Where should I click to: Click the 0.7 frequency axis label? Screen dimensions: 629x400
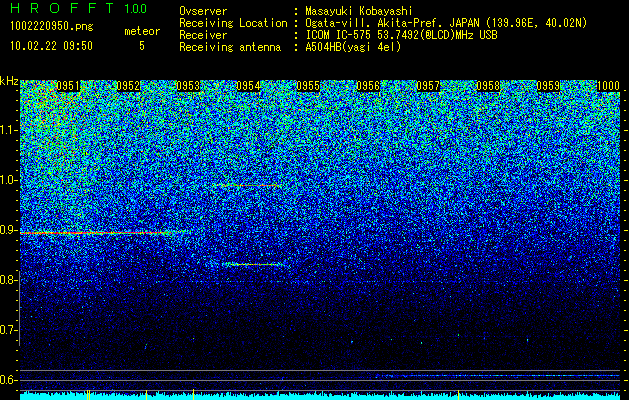(x=9, y=330)
